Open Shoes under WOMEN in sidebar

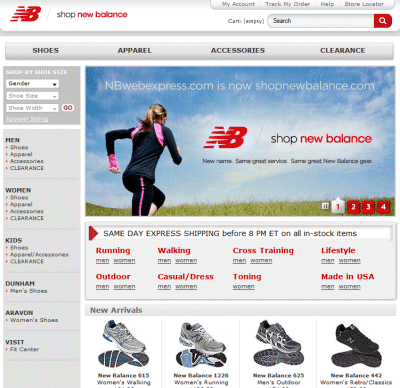pos(19,198)
